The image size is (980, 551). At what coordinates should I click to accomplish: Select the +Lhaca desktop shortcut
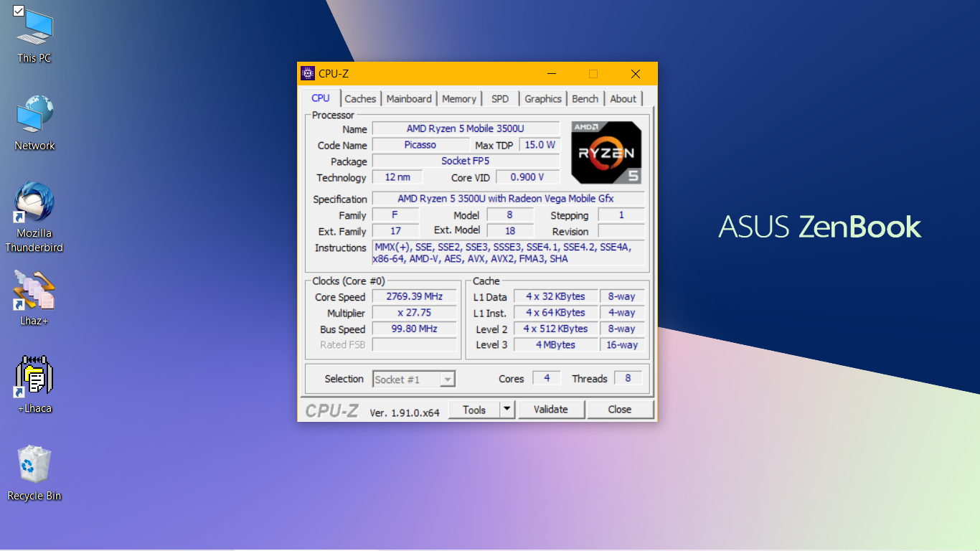coord(34,386)
